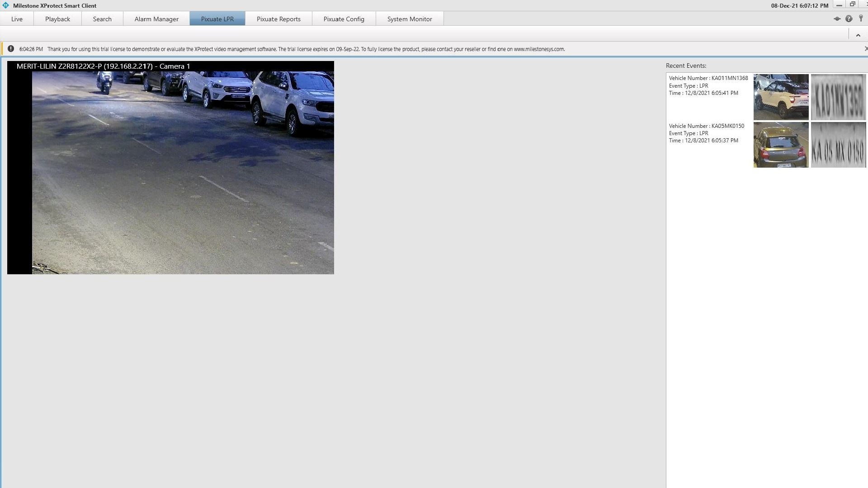Screen dimensions: 868x488
Task: Open the KA011MN1368 vehicle thumbnail
Action: 781,97
